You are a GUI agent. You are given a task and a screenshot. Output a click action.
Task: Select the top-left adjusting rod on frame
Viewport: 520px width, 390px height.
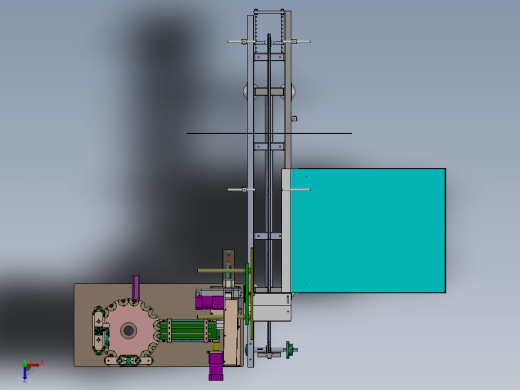[x=241, y=42]
